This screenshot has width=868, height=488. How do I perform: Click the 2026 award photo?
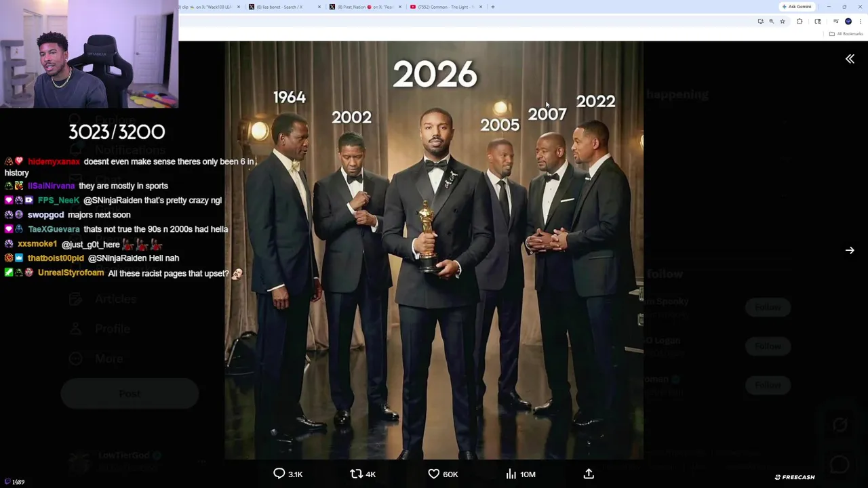point(434,251)
